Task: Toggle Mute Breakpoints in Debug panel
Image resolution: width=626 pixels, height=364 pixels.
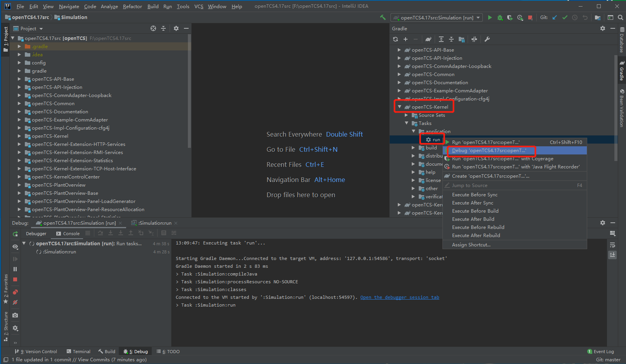Action: [x=15, y=302]
